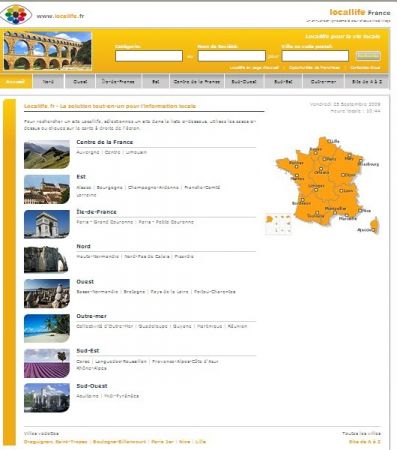Open the Île-de-France region heading link

click(x=96, y=212)
